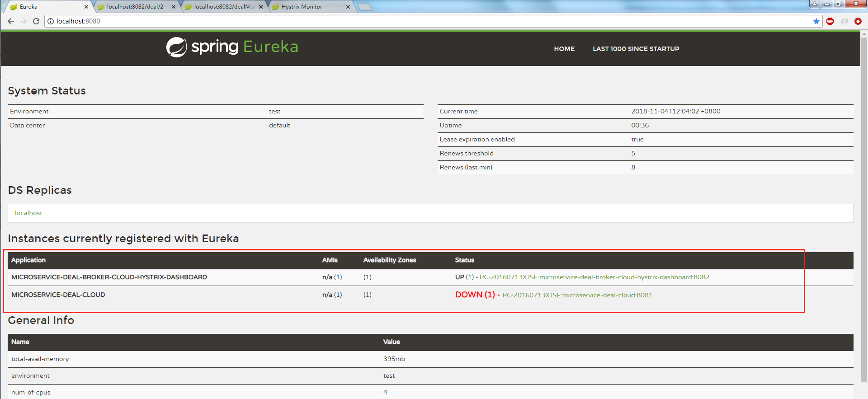
Task: Open the localhost DS replica link
Action: [28, 213]
